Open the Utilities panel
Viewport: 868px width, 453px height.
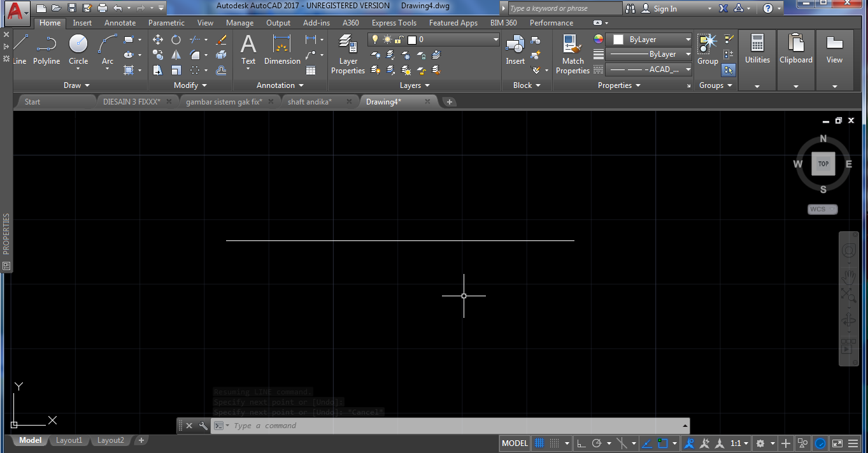click(x=757, y=60)
